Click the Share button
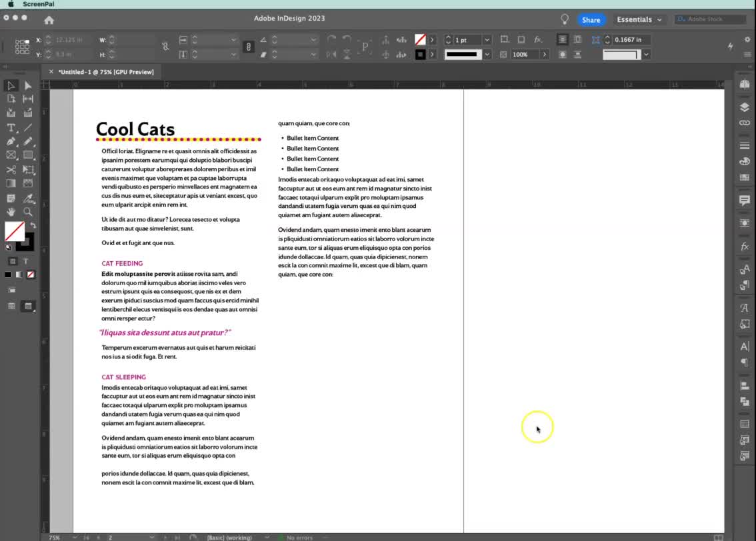The image size is (756, 541). point(591,19)
